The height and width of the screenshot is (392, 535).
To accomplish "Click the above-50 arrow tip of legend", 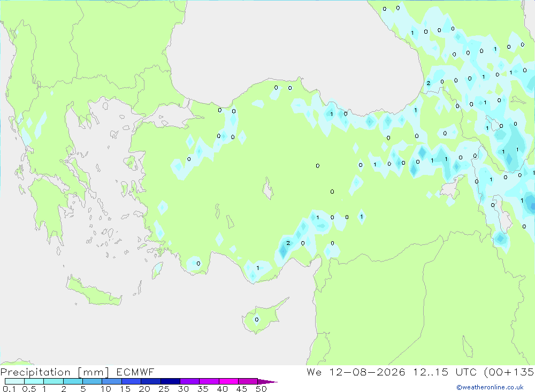I will (267, 382).
